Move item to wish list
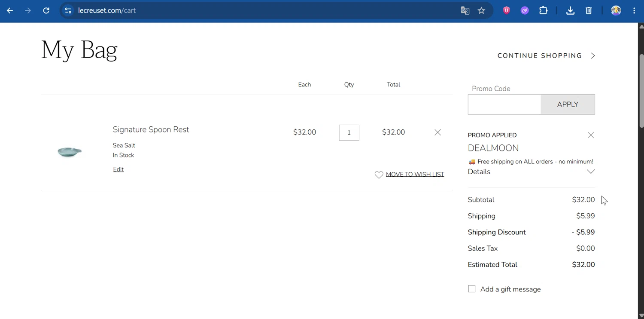The height and width of the screenshot is (319, 644). (415, 174)
